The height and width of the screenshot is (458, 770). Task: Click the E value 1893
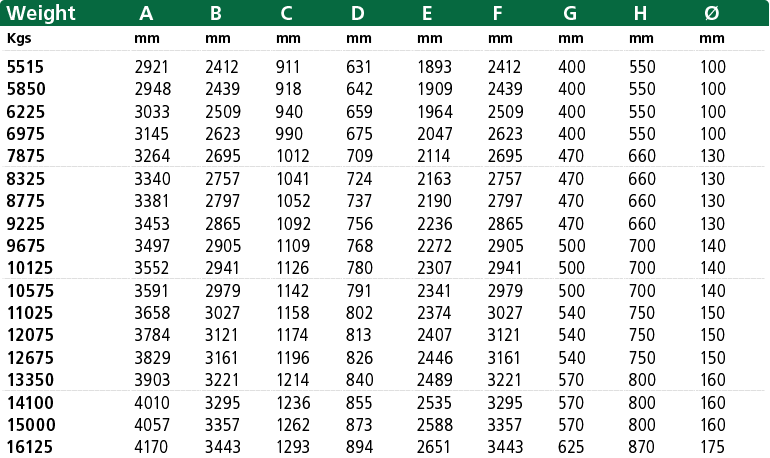click(434, 67)
